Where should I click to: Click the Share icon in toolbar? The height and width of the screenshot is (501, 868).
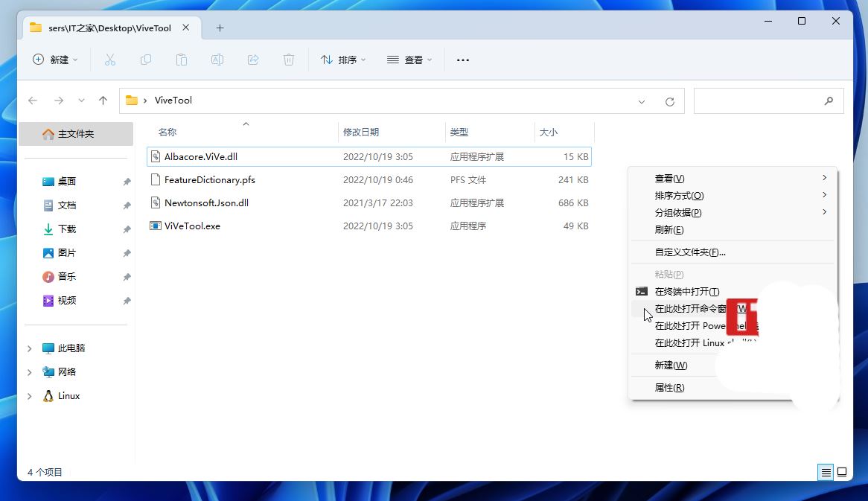click(253, 60)
